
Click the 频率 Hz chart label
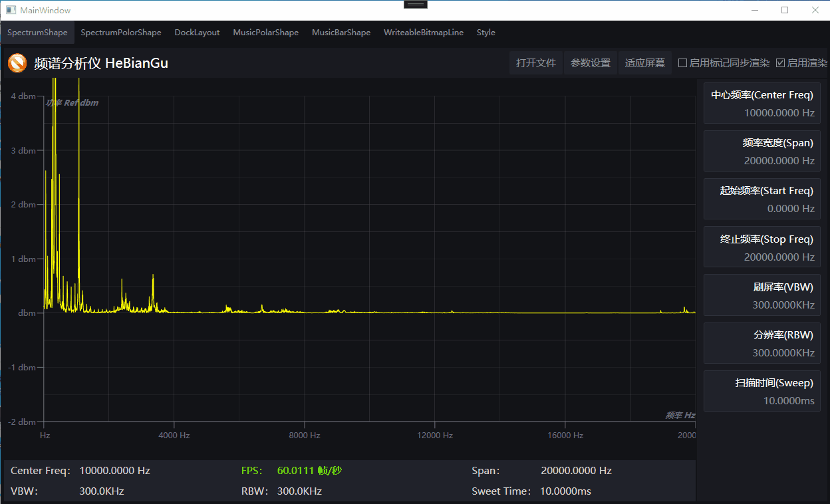click(x=680, y=415)
